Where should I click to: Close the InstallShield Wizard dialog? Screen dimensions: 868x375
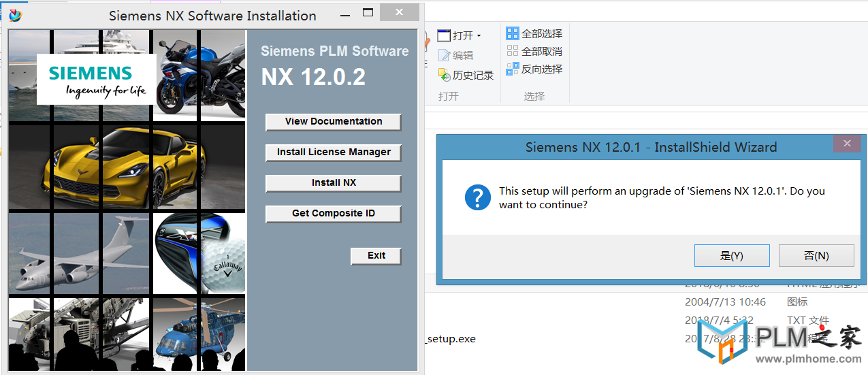(847, 144)
